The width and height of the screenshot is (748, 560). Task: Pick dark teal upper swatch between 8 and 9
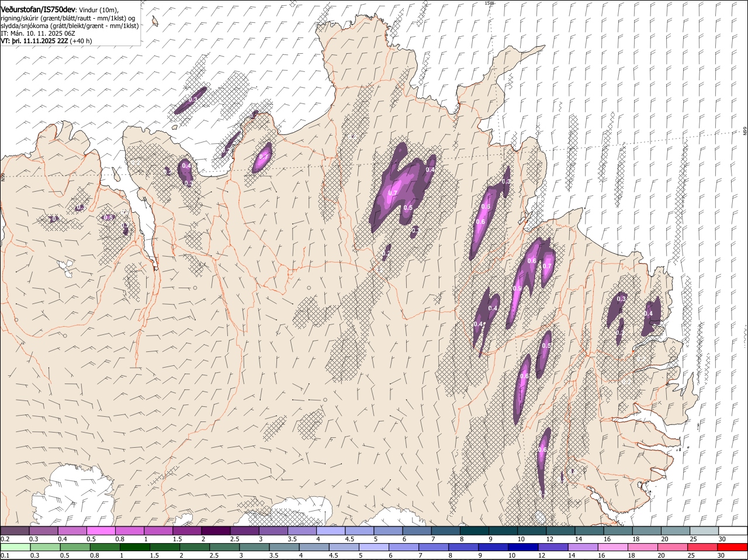click(x=474, y=531)
